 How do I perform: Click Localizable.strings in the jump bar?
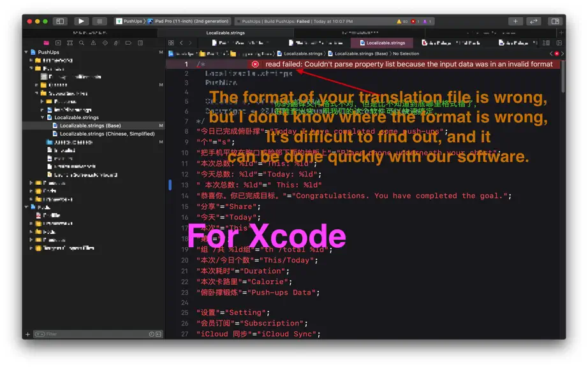[x=300, y=54]
